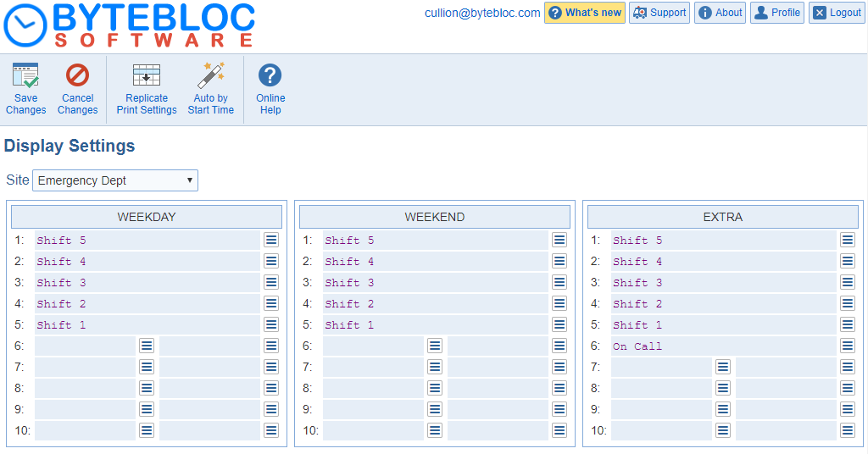Click right menu icon in Extra row 10
The width and height of the screenshot is (868, 454).
coord(848,430)
